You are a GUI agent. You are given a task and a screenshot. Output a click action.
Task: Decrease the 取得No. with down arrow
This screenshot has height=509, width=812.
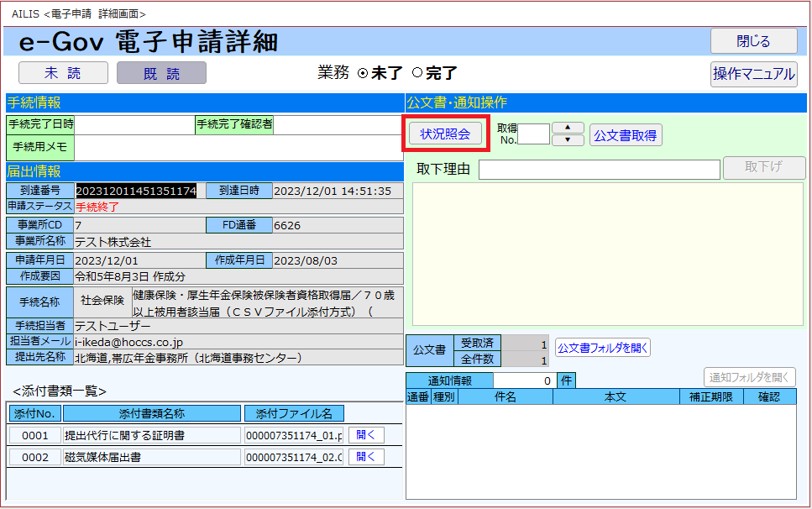click(568, 140)
